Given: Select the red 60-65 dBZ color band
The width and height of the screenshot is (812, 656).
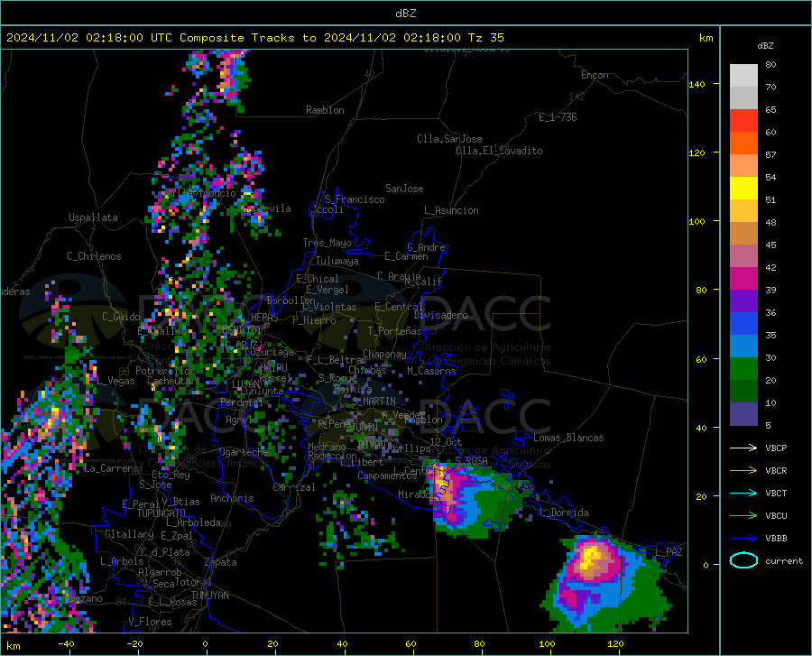Looking at the screenshot, I should pyautogui.click(x=743, y=121).
